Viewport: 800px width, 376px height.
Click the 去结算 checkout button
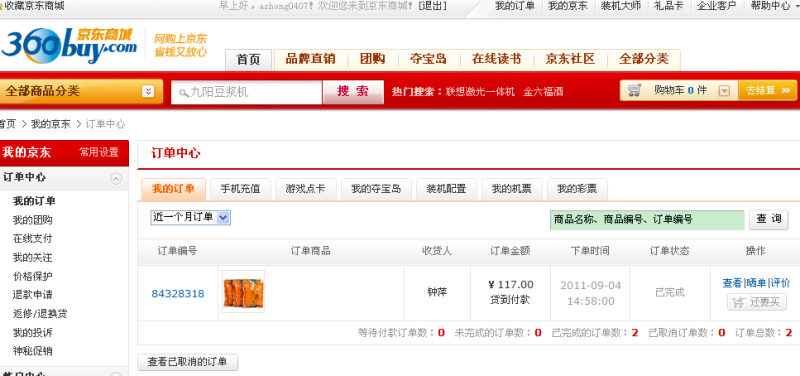tap(768, 90)
